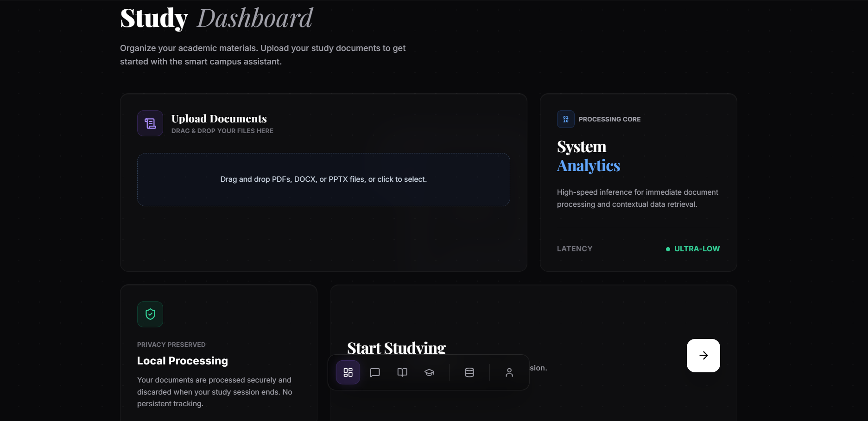Click the LATENCY label
Viewport: 868px width, 421px height.
point(575,249)
